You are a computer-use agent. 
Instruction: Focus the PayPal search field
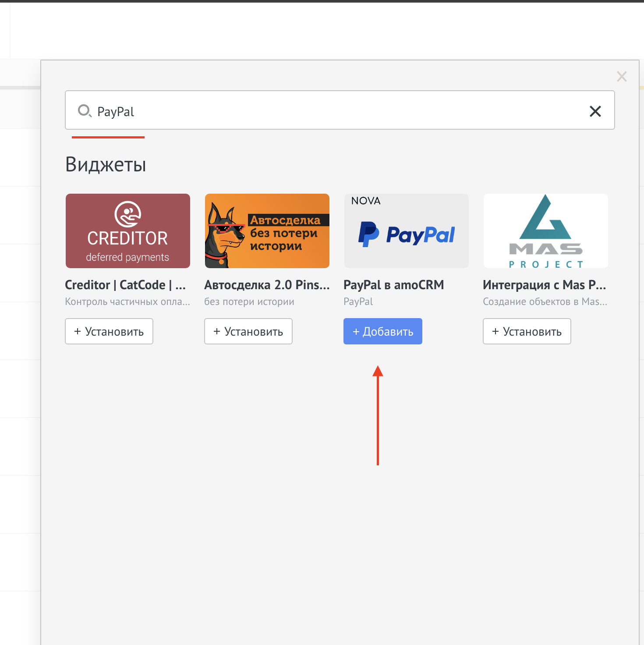(340, 110)
